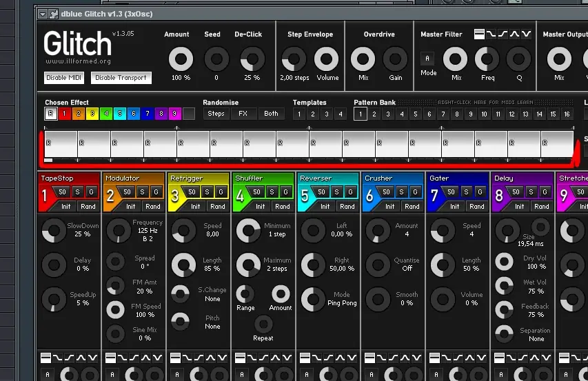This screenshot has width=588, height=381.
Task: Click Rand on the Gater module
Action: (476, 206)
